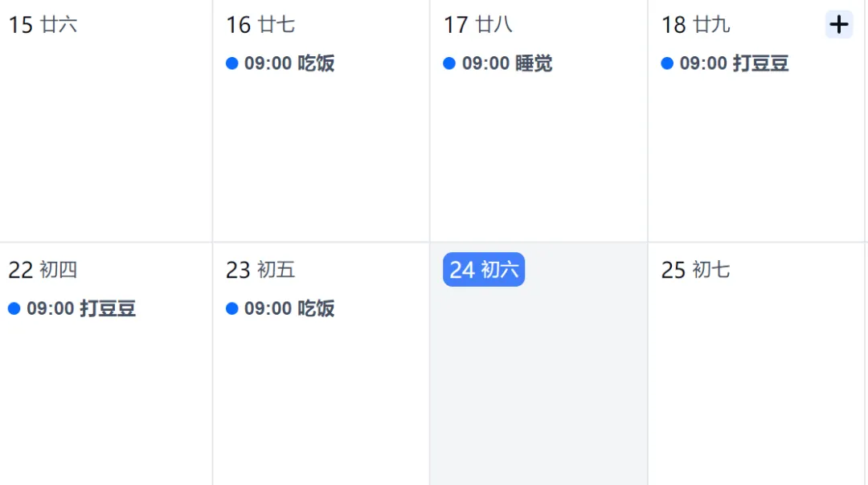Viewport: 868px width, 485px height.
Task: Click empty shaded area of day 24 cell
Action: (x=538, y=387)
